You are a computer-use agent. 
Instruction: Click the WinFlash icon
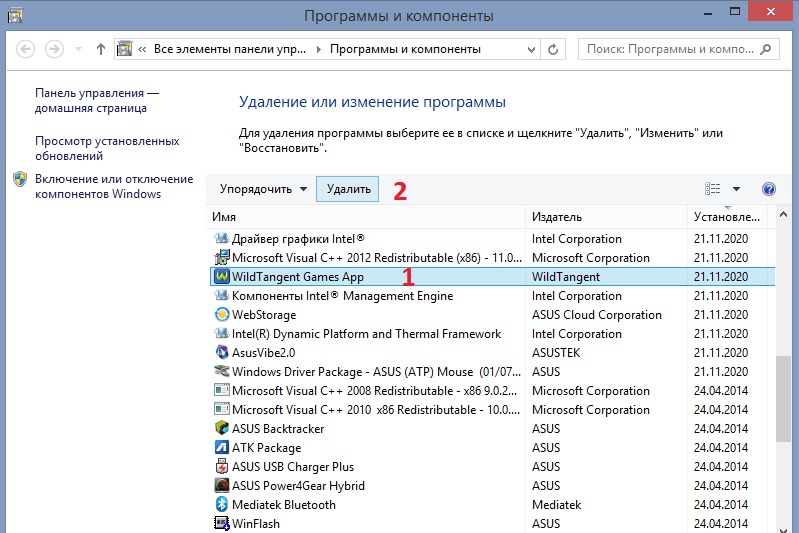pos(222,523)
